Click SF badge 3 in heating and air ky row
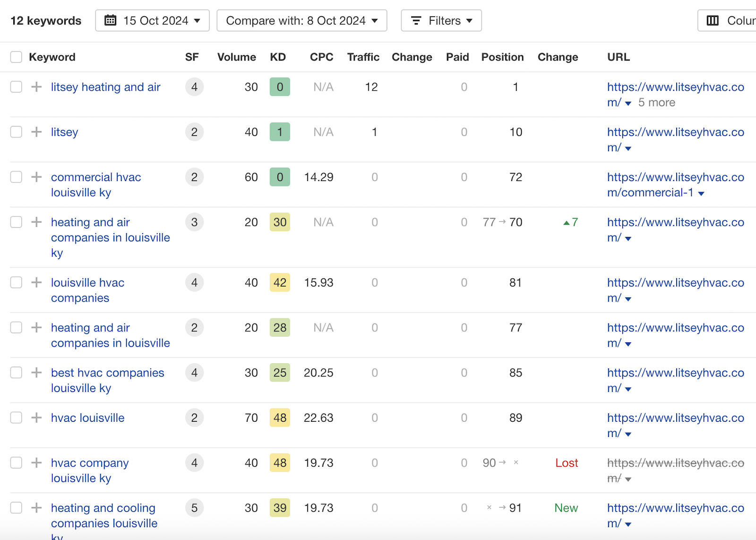 click(x=194, y=222)
